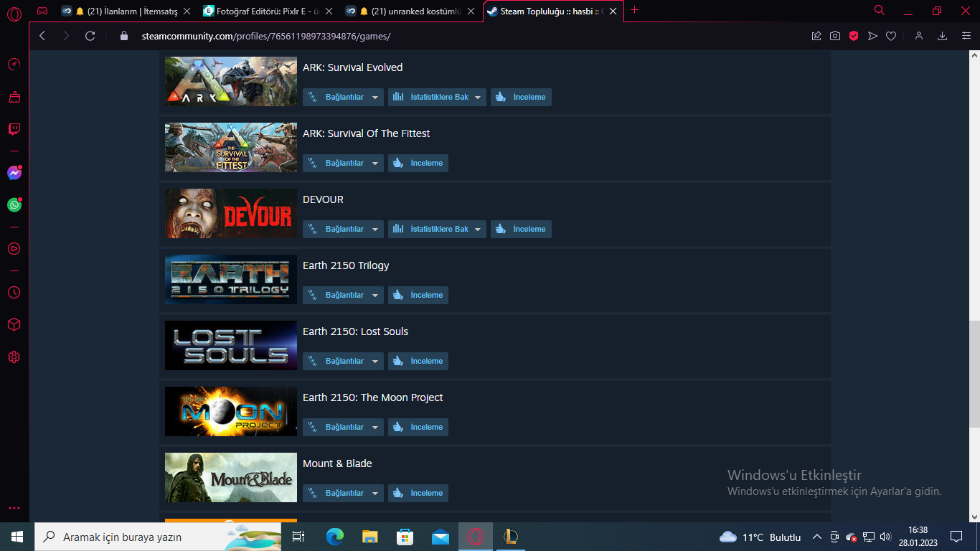Viewport: 980px width, 551px height.
Task: Switch to the pinned controller-icon tab
Action: point(42,11)
